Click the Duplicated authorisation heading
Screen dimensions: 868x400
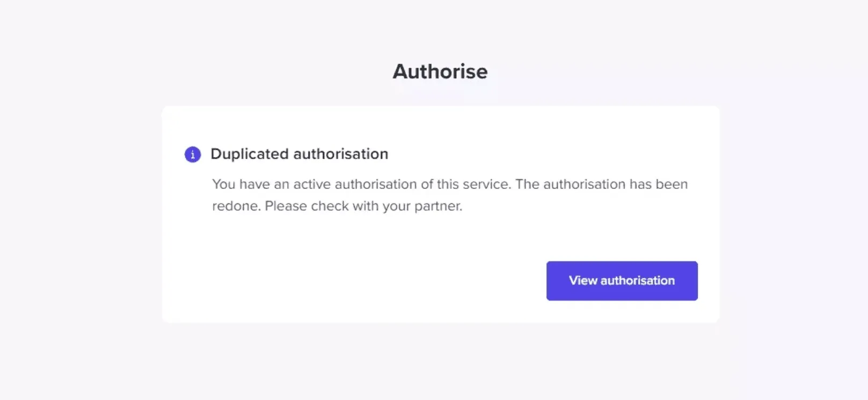pos(299,154)
